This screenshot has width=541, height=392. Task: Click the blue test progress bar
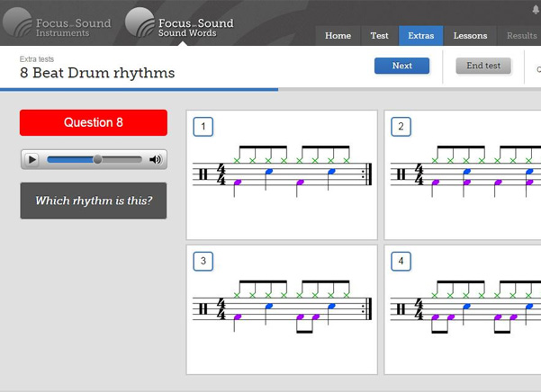pos(139,90)
